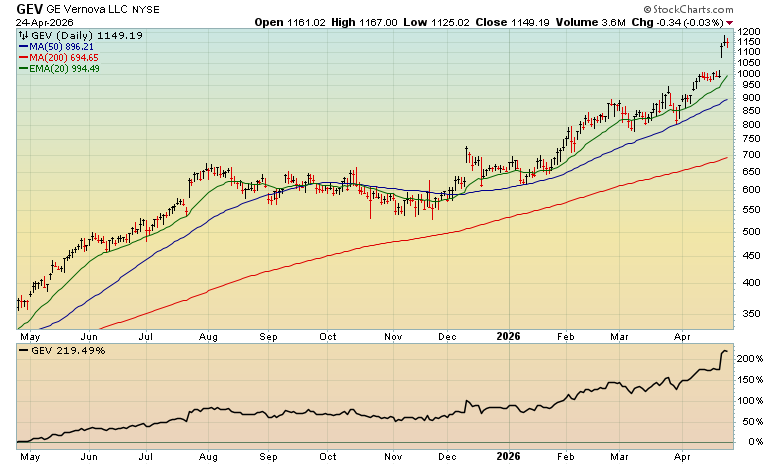Select the EMA(20) 994.49 legend label
The height and width of the screenshot is (465, 780).
[69, 69]
